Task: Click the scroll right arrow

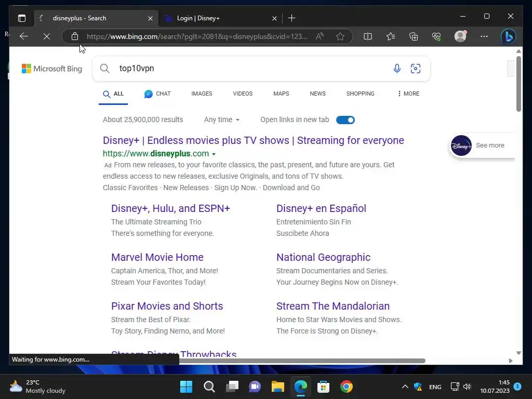Action: tap(511, 361)
